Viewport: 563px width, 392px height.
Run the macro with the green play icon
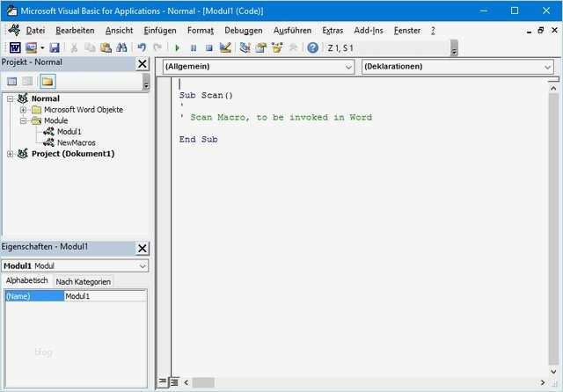pos(177,47)
